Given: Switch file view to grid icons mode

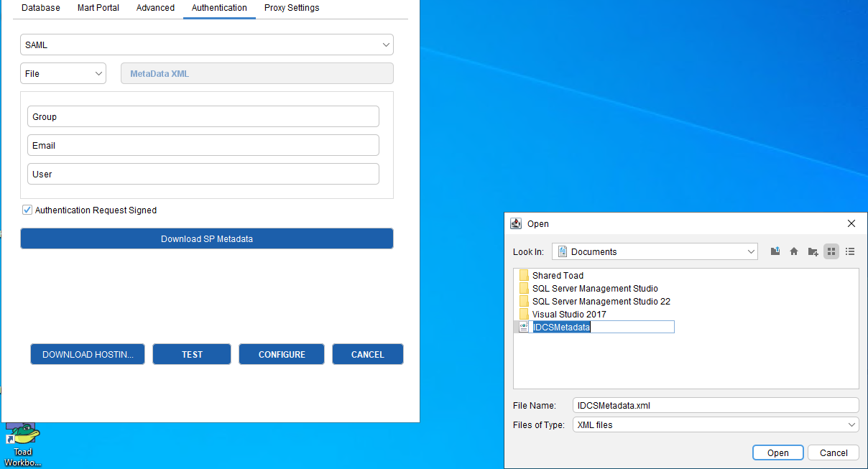Looking at the screenshot, I should pos(831,251).
